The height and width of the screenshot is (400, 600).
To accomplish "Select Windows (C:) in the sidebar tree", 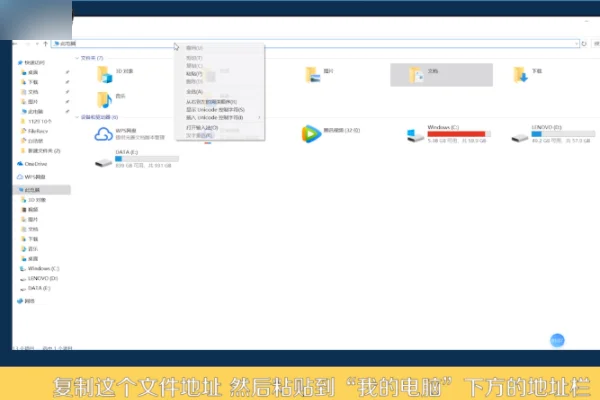I will (43, 268).
